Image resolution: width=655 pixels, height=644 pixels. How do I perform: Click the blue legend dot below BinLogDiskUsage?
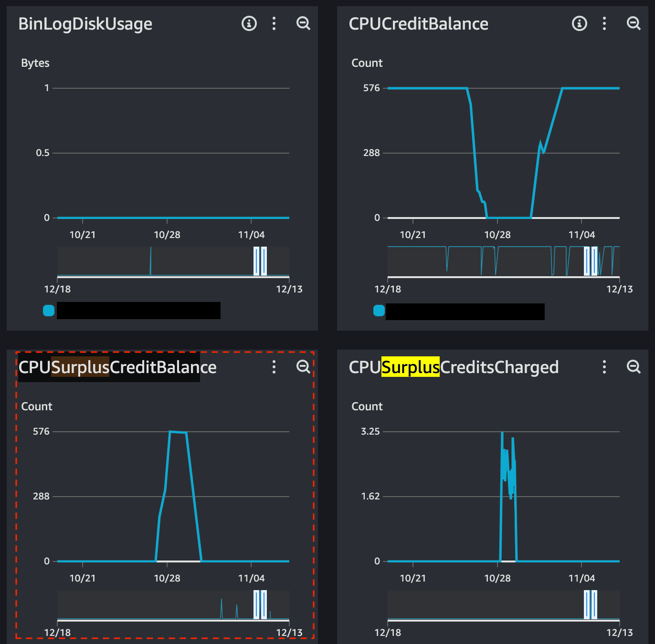coord(48,310)
